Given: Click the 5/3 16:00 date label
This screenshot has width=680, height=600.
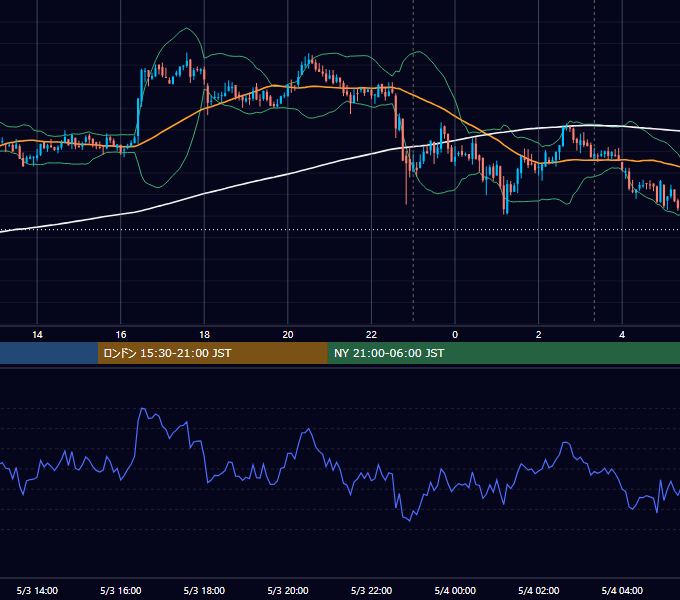Looking at the screenshot, I should (121, 590).
